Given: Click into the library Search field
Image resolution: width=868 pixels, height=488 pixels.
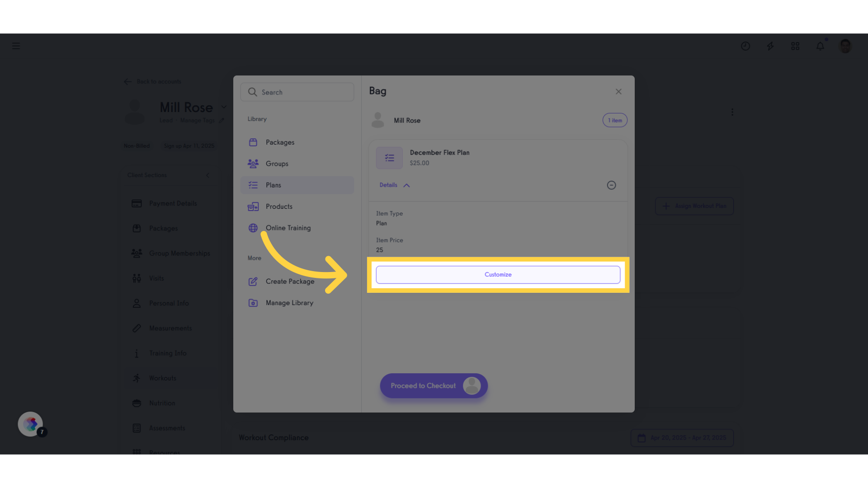Looking at the screenshot, I should pyautogui.click(x=297, y=92).
